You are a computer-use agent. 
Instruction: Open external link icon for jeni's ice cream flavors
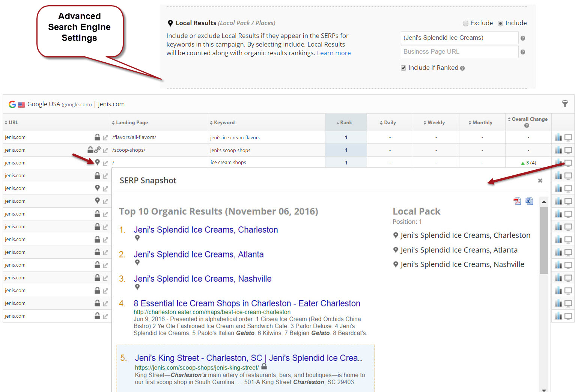[105, 138]
